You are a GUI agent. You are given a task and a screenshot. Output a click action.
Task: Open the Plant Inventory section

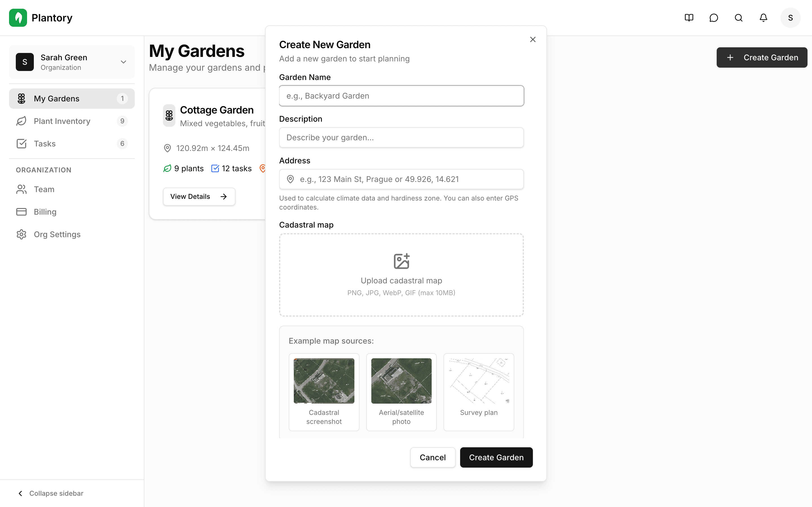tap(62, 121)
